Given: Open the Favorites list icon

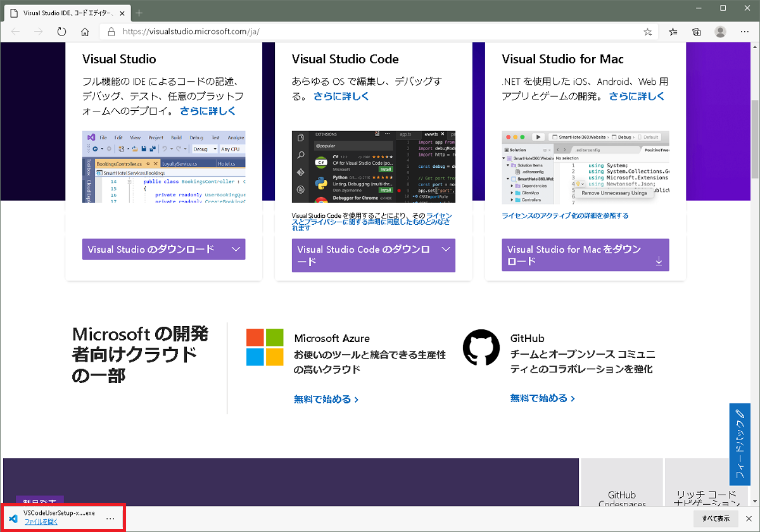Looking at the screenshot, I should click(x=672, y=31).
